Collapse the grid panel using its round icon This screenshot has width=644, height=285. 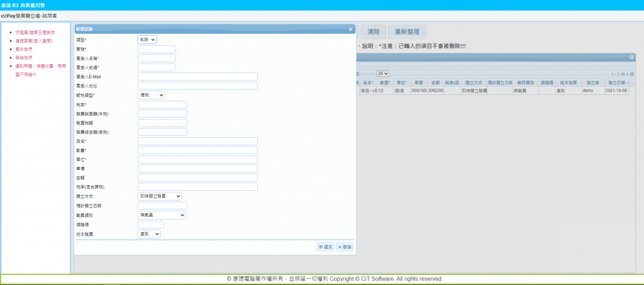tap(631, 57)
